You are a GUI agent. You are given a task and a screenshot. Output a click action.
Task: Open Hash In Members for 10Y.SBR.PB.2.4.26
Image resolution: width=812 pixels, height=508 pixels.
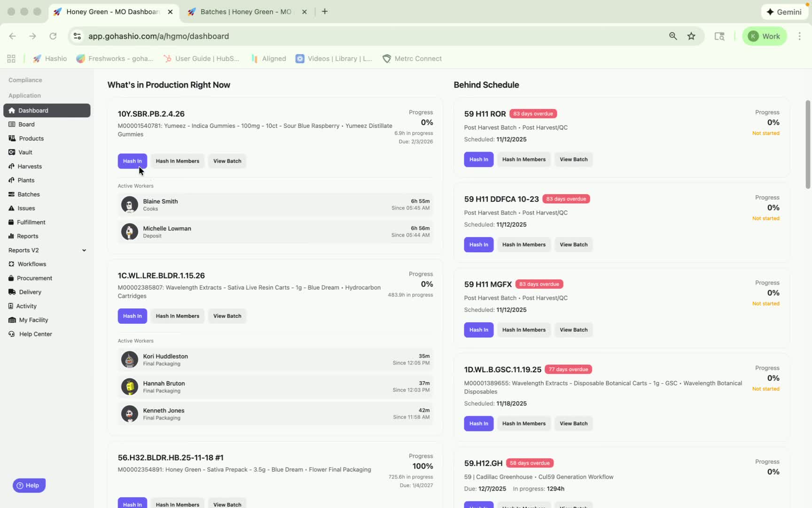pos(178,161)
